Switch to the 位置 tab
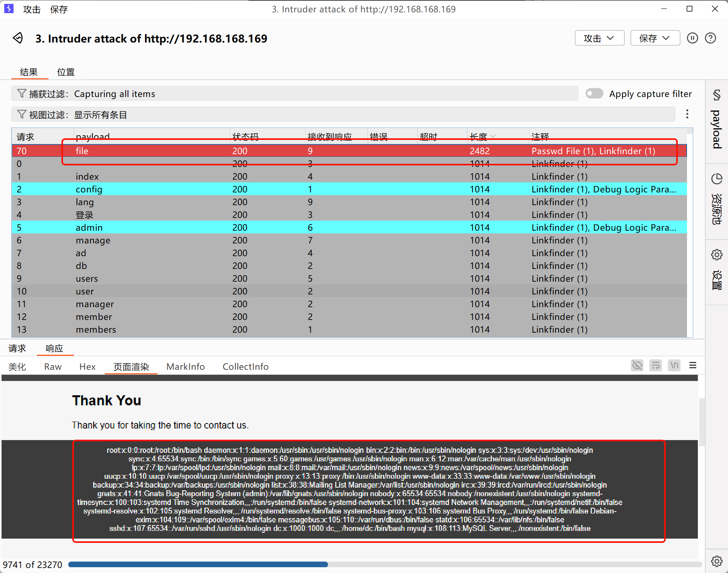 point(66,72)
